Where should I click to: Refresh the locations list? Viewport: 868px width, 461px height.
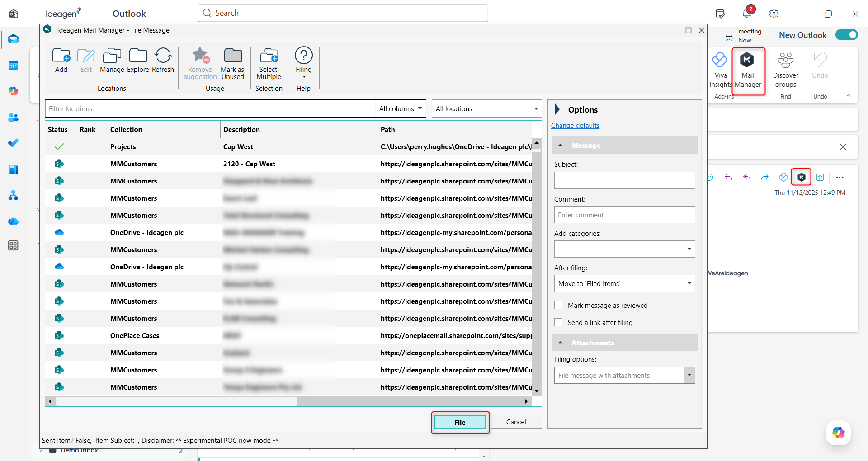tap(163, 56)
